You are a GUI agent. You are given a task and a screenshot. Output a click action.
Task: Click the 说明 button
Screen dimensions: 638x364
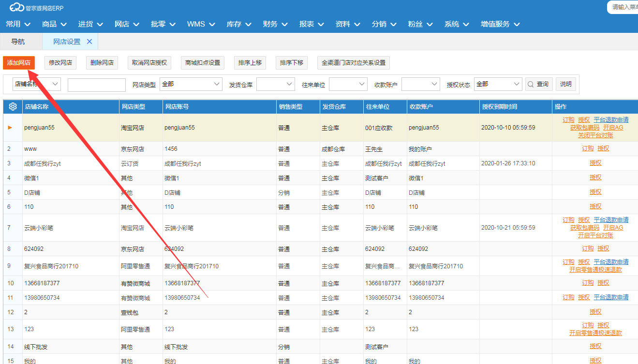(566, 84)
